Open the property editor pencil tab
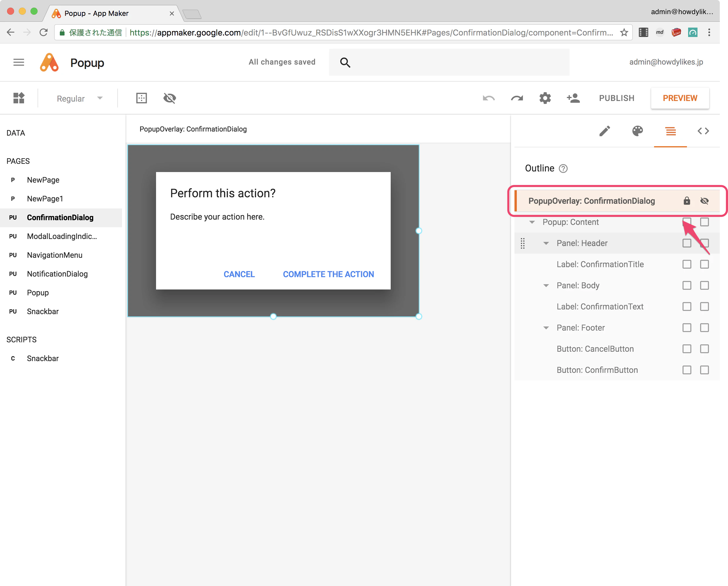Screen dimensions: 728x586 [x=605, y=131]
